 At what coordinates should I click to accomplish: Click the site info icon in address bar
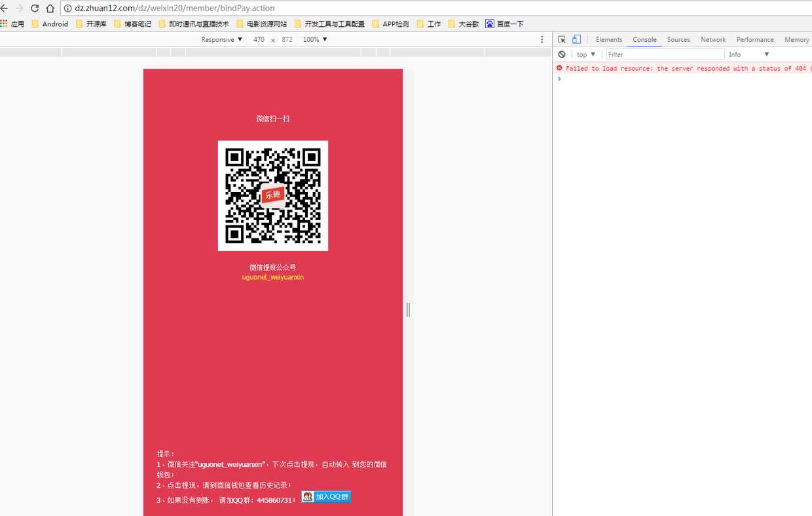click(x=67, y=9)
